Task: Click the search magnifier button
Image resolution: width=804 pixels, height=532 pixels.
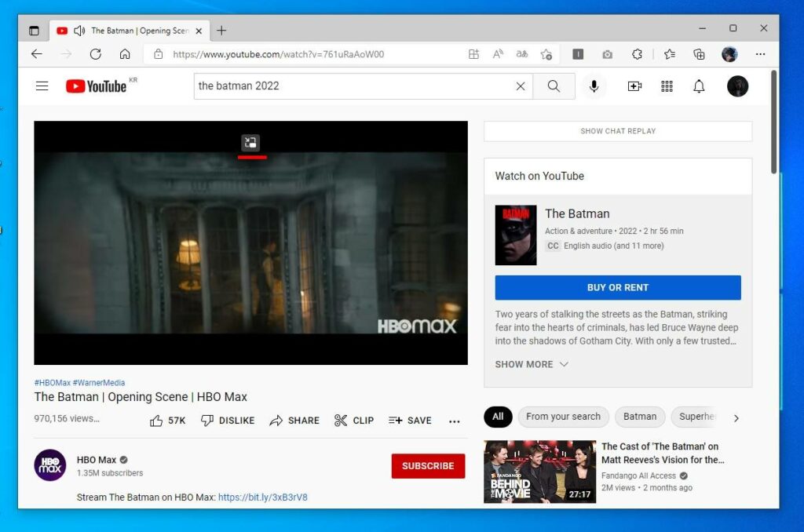Action: click(x=554, y=86)
